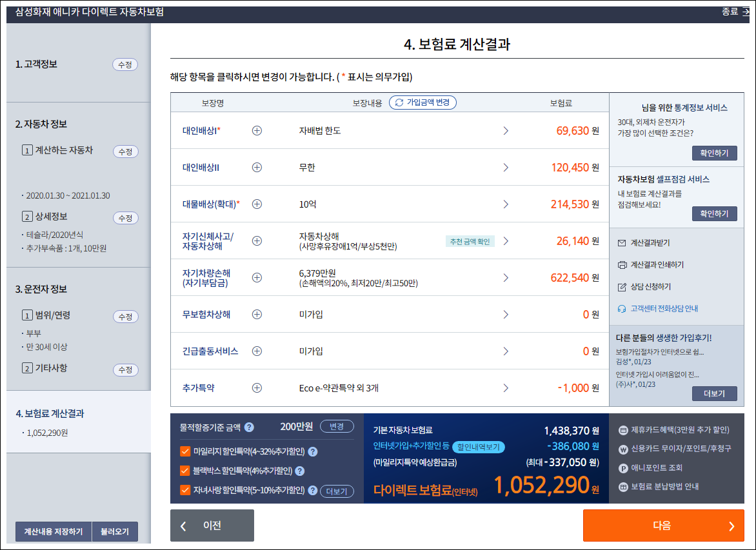Uncheck 블랙박스 할인특약 checkbox
This screenshot has height=550, width=756.
[x=184, y=471]
